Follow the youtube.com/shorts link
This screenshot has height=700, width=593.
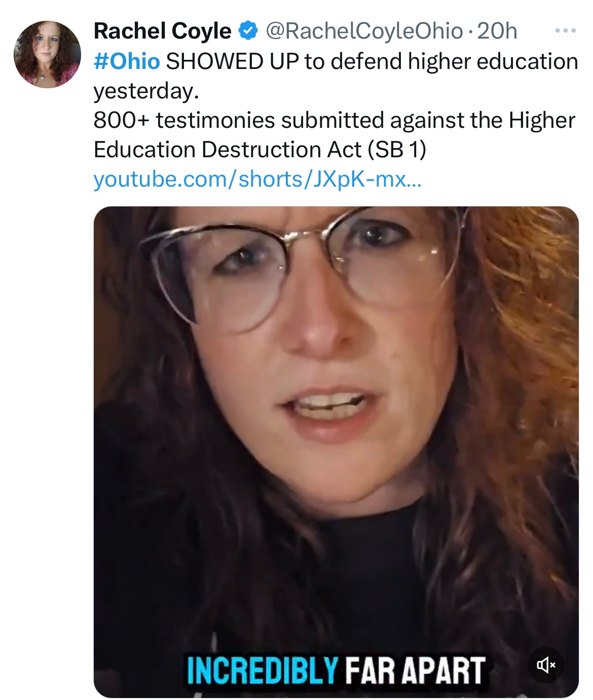tap(257, 179)
